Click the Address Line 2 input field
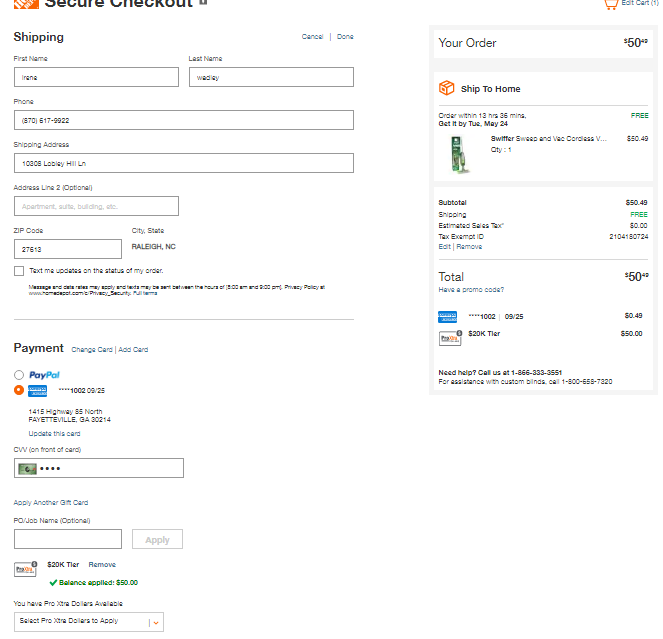663x639 pixels. pyautogui.click(x=96, y=206)
